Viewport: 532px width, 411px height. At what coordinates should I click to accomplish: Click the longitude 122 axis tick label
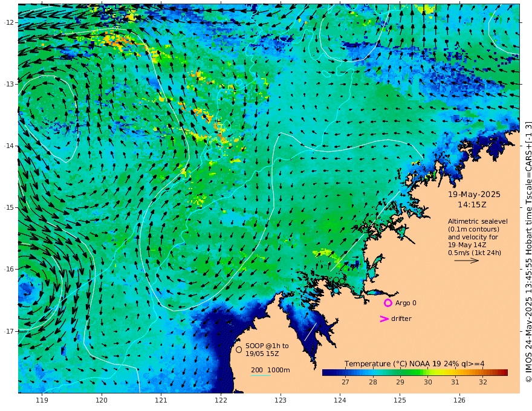coord(221,400)
